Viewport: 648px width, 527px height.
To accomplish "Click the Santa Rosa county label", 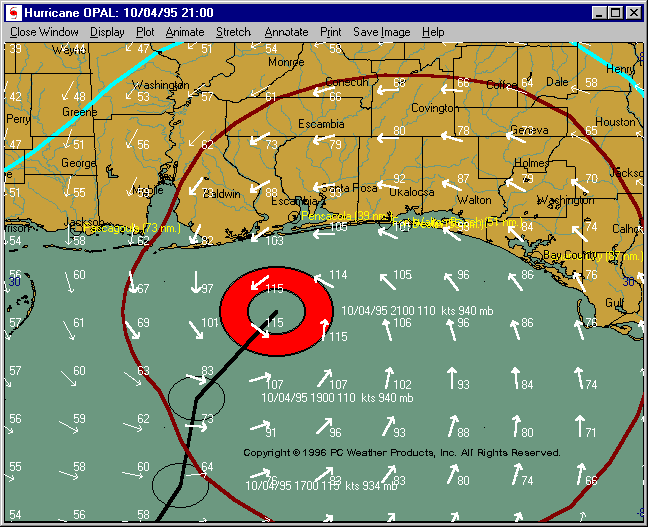I will 349,188.
